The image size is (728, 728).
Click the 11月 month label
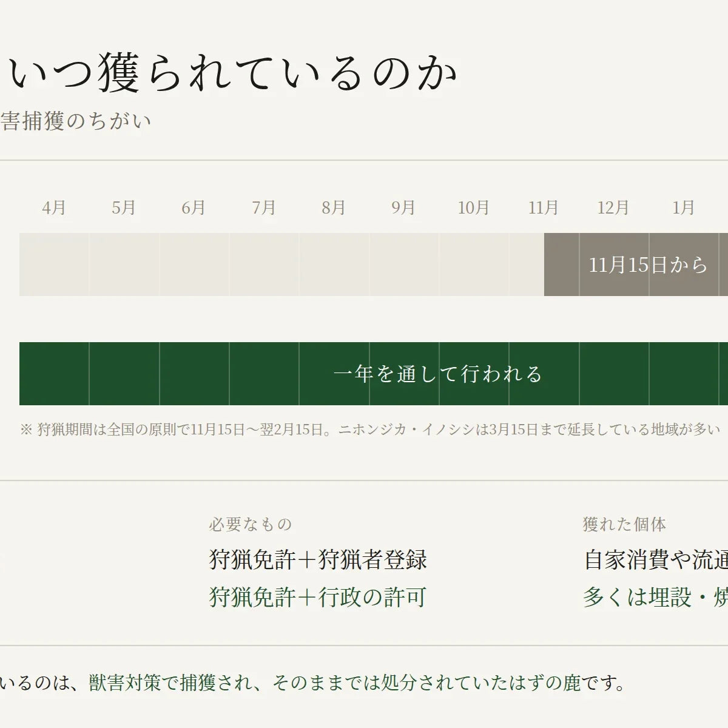[544, 207]
